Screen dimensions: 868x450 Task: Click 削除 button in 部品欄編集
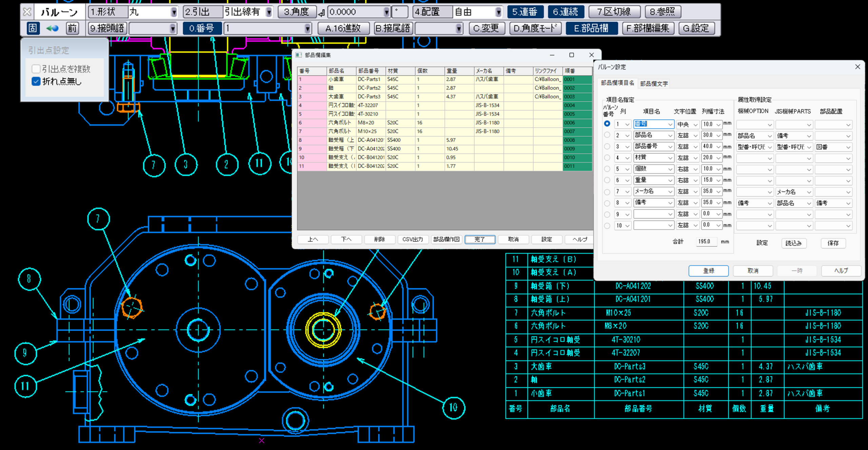coord(379,239)
